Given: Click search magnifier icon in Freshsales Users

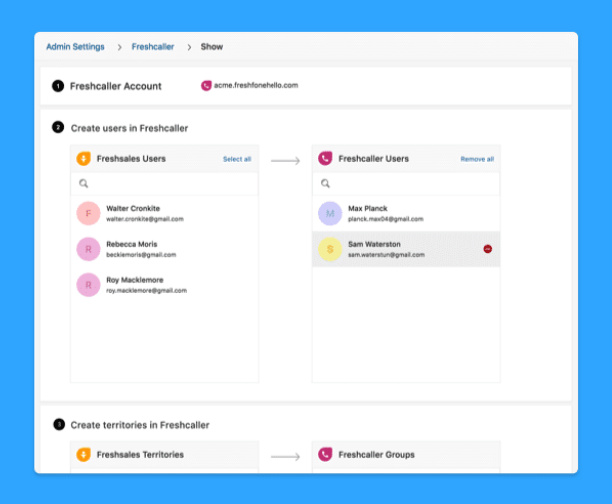Looking at the screenshot, I should (84, 183).
